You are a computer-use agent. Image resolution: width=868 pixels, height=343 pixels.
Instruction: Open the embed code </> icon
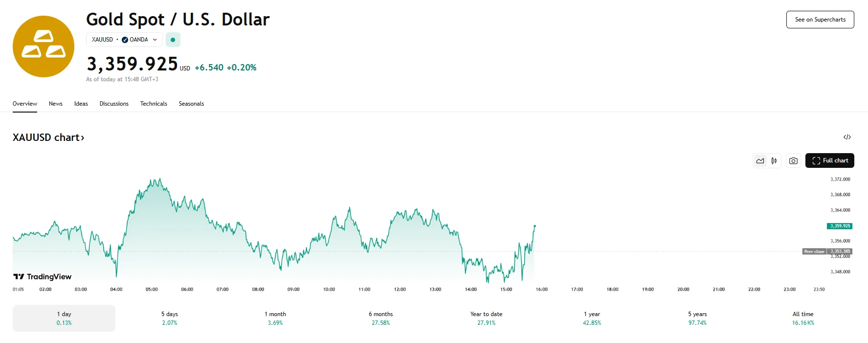click(847, 137)
